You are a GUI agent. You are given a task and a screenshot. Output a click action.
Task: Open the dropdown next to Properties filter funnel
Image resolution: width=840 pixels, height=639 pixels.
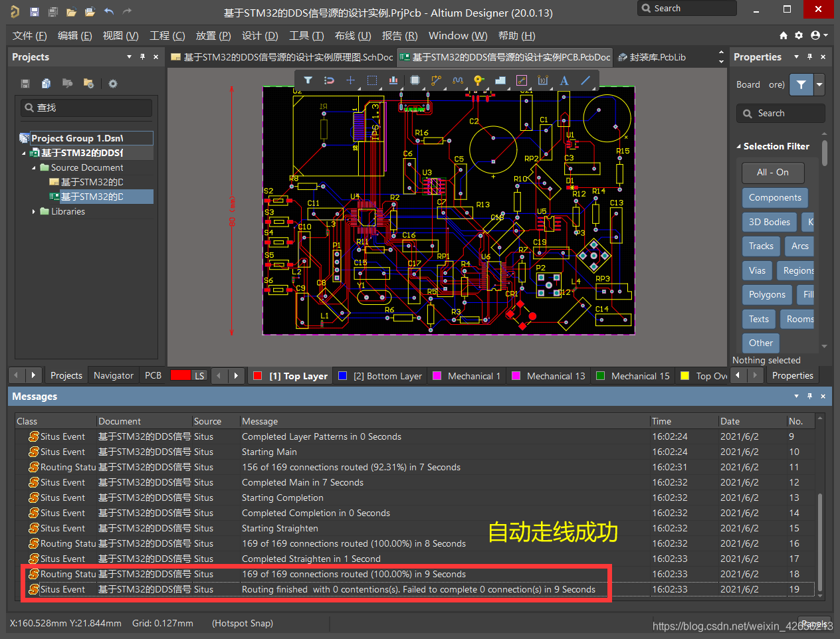tap(819, 84)
